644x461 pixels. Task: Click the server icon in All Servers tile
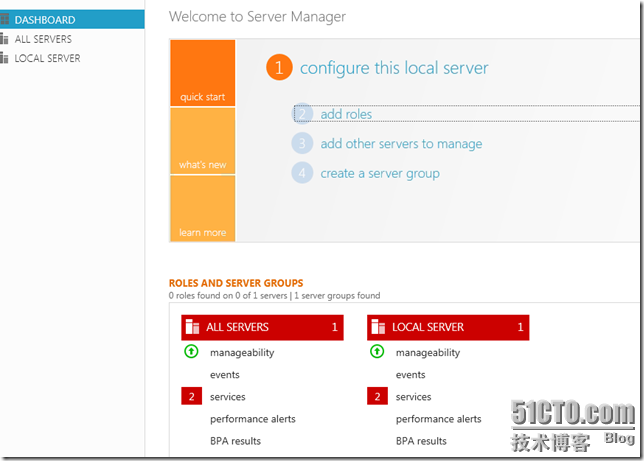pos(192,327)
